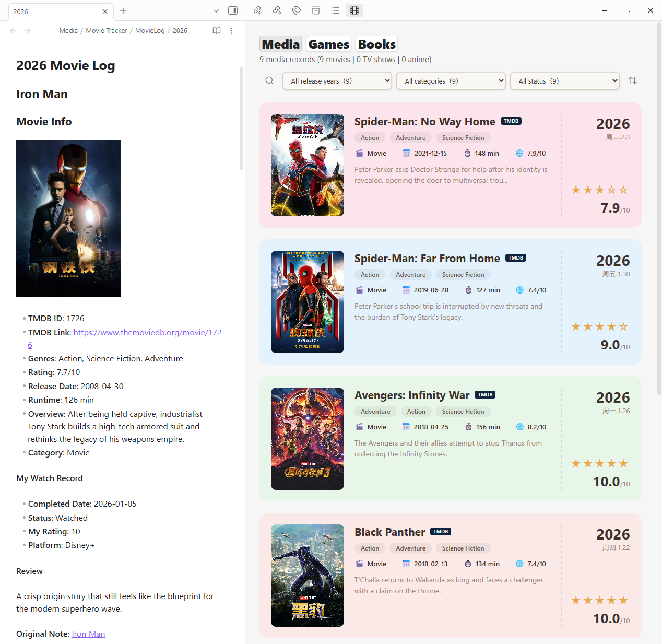Image resolution: width=662 pixels, height=644 pixels.
Task: Open the Iron Man poster image
Action: [x=68, y=219]
